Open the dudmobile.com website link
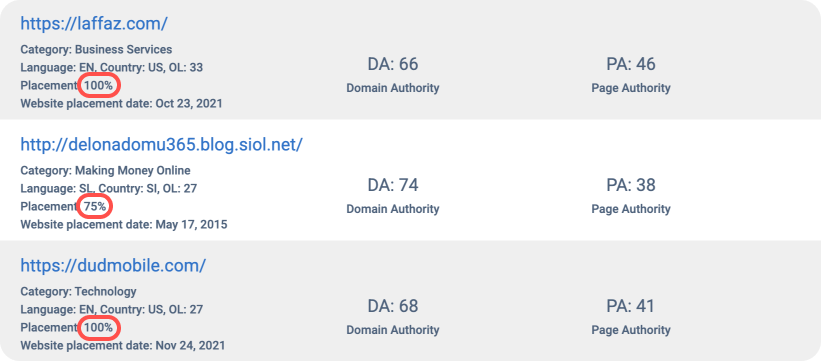821x361 pixels. tap(113, 266)
